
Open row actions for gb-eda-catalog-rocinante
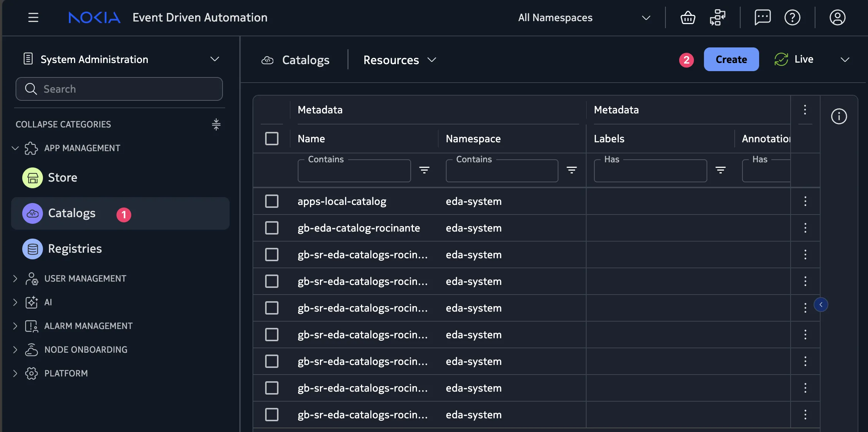point(805,228)
